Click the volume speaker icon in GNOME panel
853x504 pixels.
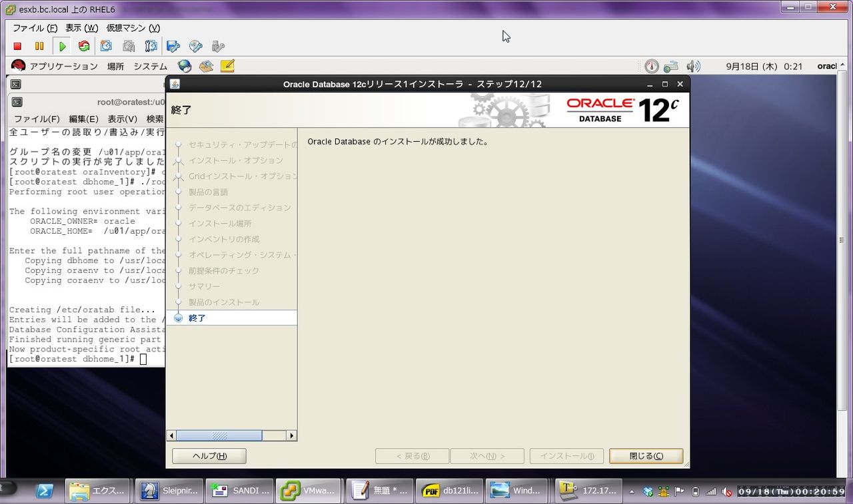pyautogui.click(x=694, y=67)
